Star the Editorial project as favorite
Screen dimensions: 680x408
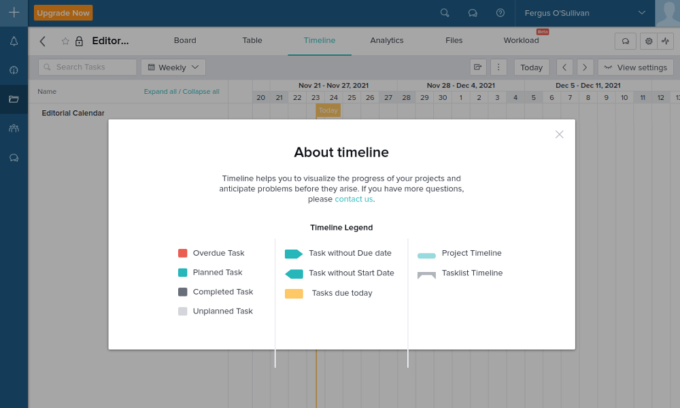(x=65, y=41)
